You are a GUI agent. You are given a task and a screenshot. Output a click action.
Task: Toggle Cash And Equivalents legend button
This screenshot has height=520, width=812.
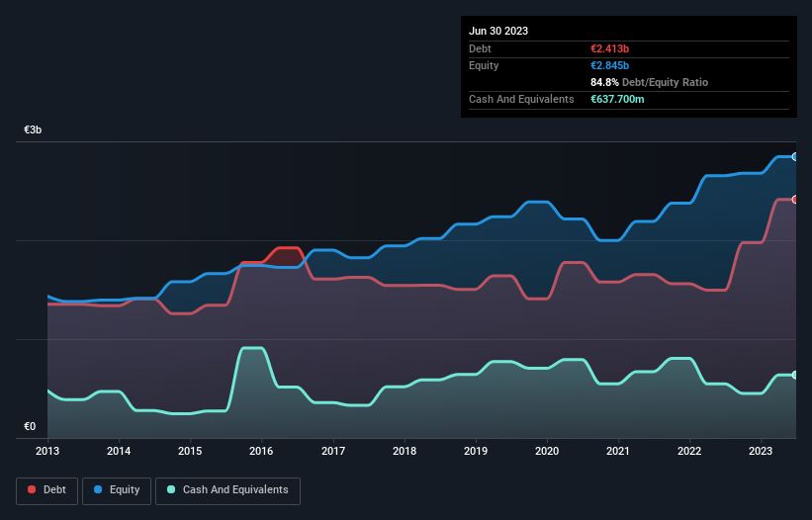227,490
